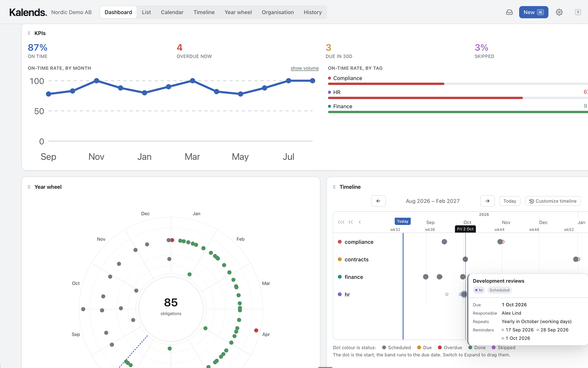The width and height of the screenshot is (588, 368).
Task: Click the Fri 2 Oct timeline marker
Action: (465, 229)
